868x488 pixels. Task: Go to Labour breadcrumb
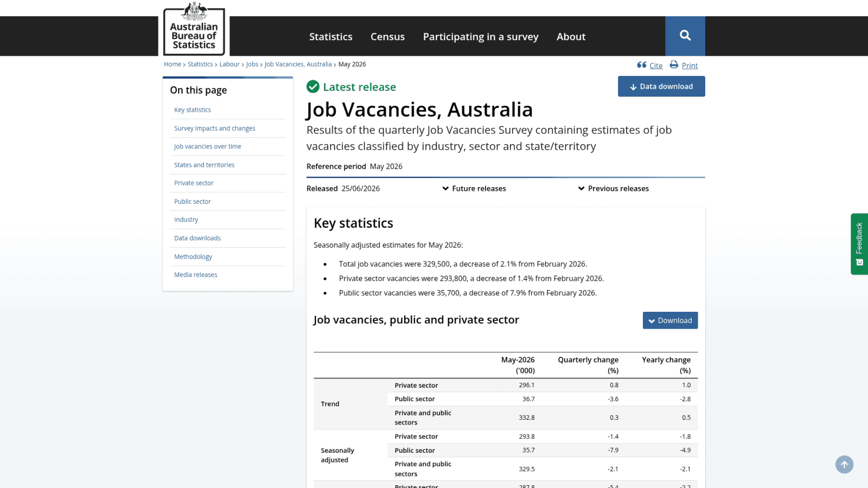229,64
